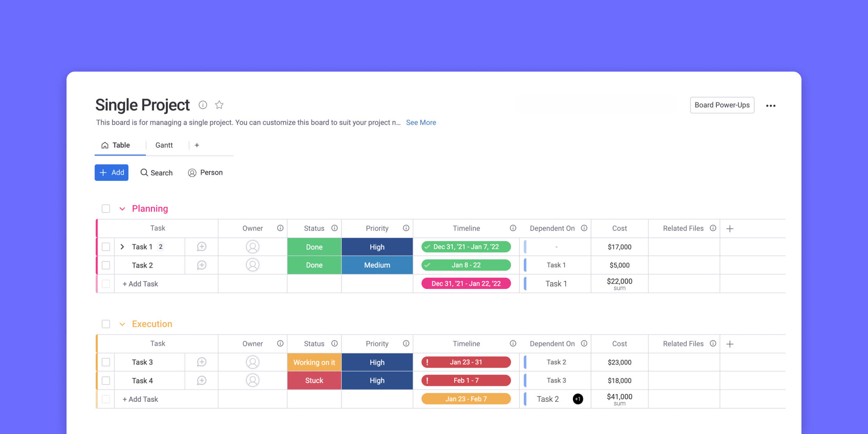The width and height of the screenshot is (868, 434).
Task: Click the Search button
Action: click(157, 172)
